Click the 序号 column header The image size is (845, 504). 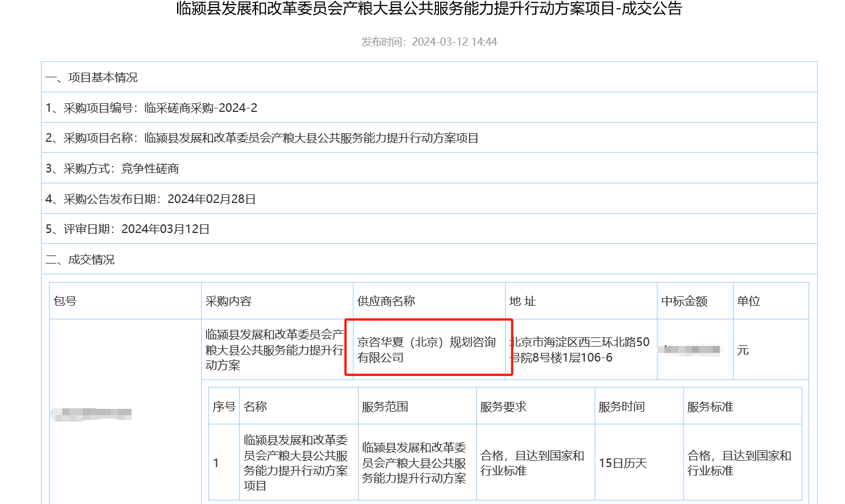[224, 407]
